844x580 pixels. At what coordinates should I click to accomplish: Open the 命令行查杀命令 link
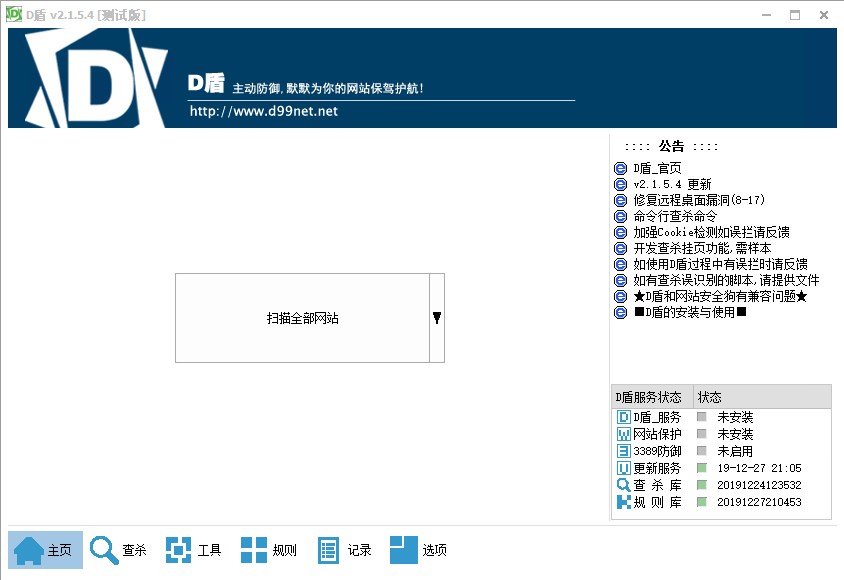click(675, 216)
